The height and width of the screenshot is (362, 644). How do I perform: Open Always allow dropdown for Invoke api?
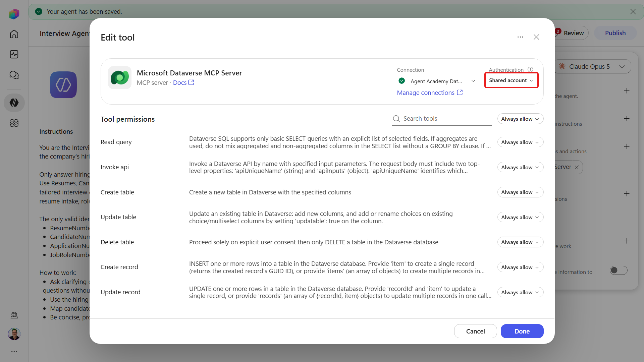520,167
